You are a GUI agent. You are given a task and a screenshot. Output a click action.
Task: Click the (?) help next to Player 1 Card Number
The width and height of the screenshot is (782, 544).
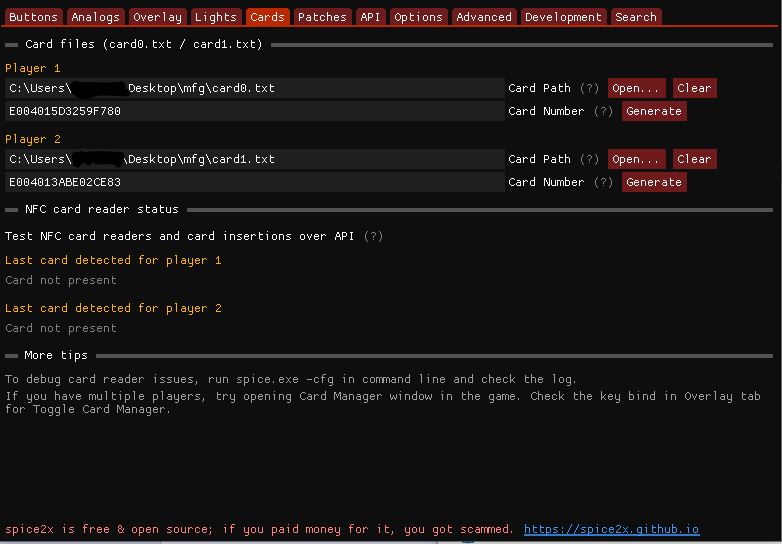(603, 111)
